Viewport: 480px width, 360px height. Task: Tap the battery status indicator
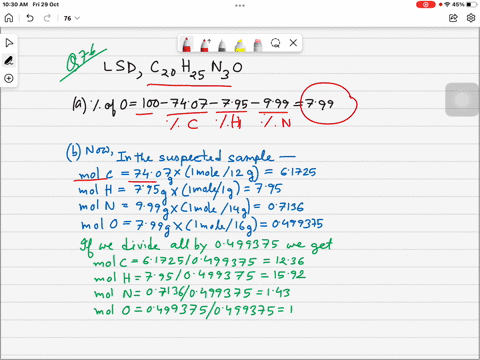[471, 5]
